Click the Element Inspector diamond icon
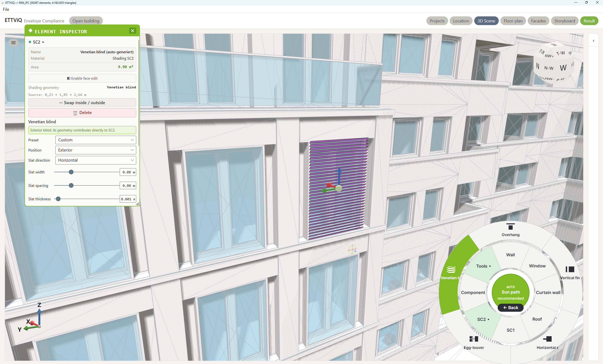Viewport: 603px width, 364px height. point(31,31)
